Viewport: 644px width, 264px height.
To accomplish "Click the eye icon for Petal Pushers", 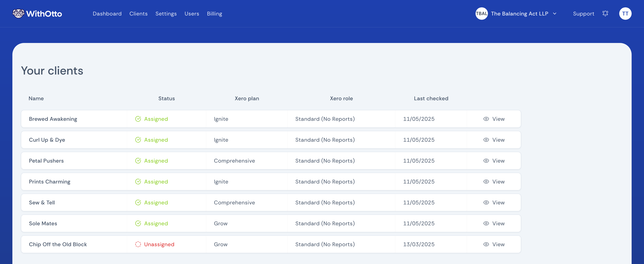I will tap(486, 161).
